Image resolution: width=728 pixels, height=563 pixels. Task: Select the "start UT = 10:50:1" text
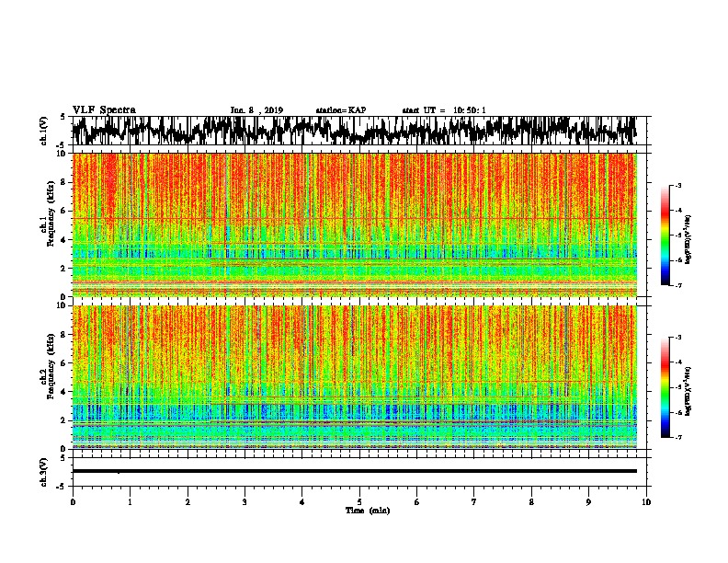click(444, 110)
